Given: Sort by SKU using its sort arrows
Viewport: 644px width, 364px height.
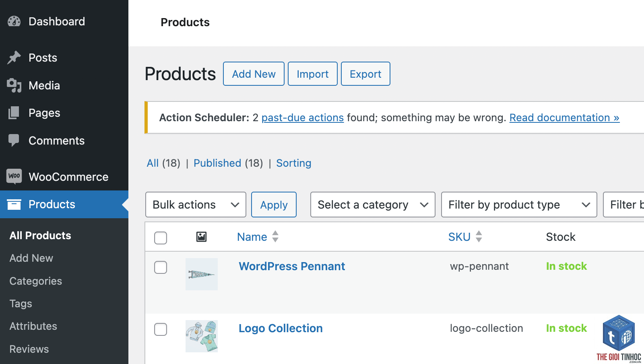Looking at the screenshot, I should 479,236.
